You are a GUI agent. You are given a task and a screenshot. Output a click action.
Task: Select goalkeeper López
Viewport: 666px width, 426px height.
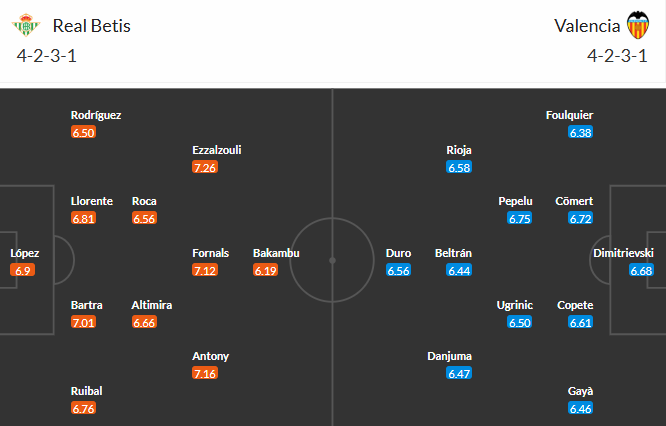click(x=26, y=254)
